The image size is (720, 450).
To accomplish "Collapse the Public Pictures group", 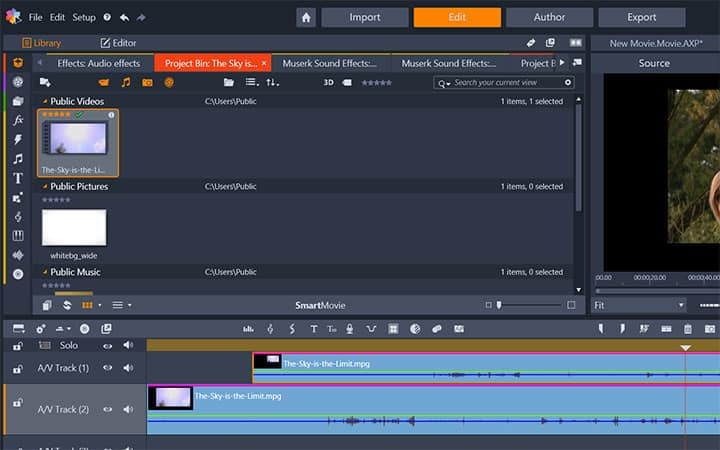I will [45, 186].
